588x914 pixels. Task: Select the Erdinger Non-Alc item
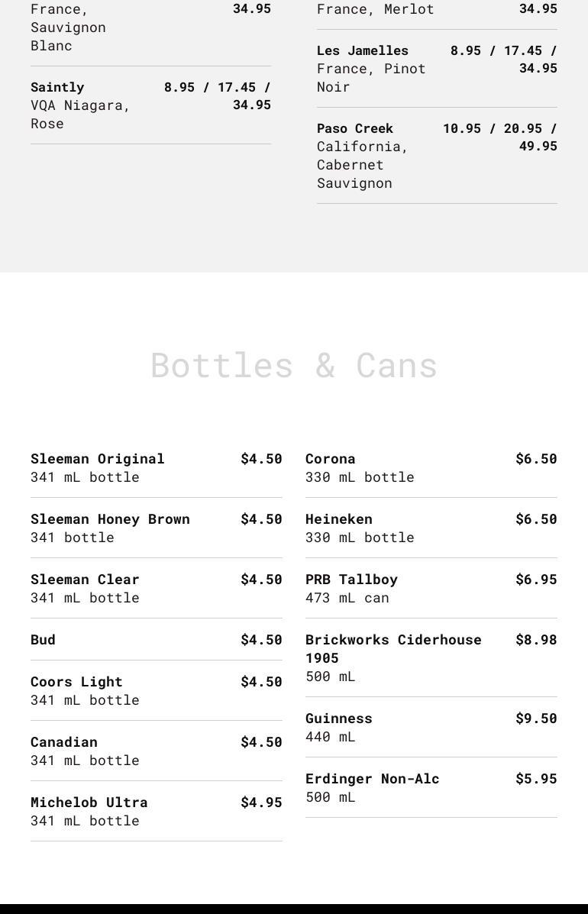point(373,779)
